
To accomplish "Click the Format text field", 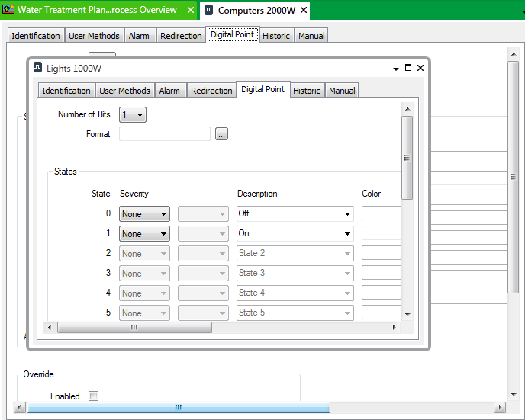I will tap(165, 135).
